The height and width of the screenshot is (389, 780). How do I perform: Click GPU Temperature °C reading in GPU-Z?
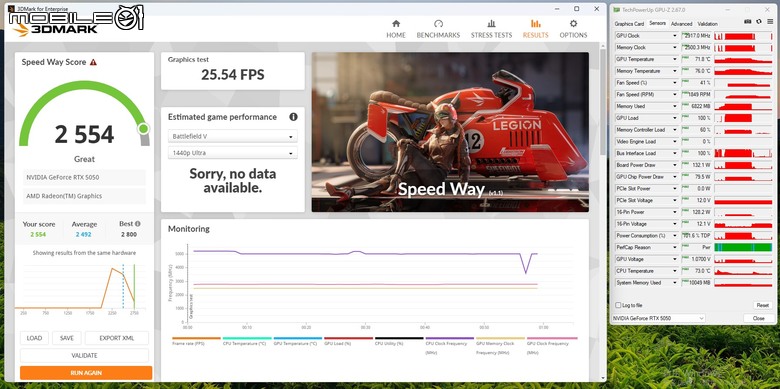(696, 59)
